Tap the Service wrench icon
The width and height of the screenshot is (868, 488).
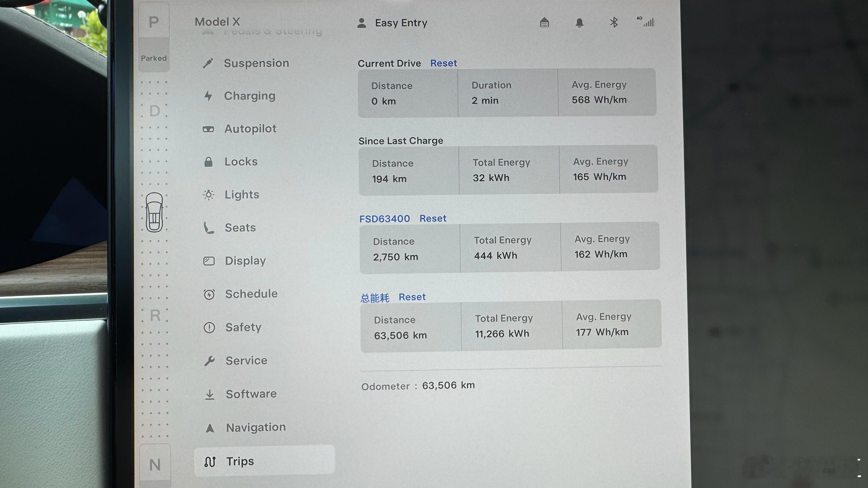point(209,361)
